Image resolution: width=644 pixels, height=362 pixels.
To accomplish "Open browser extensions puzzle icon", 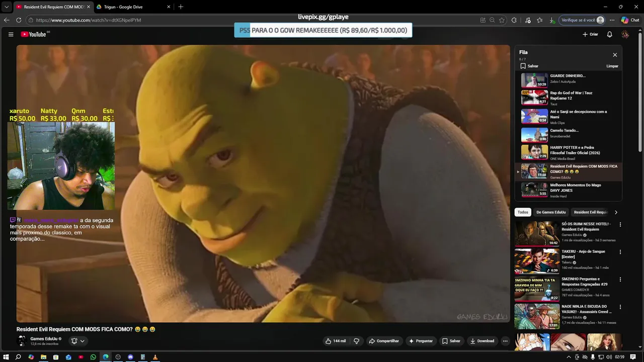I will (x=514, y=20).
